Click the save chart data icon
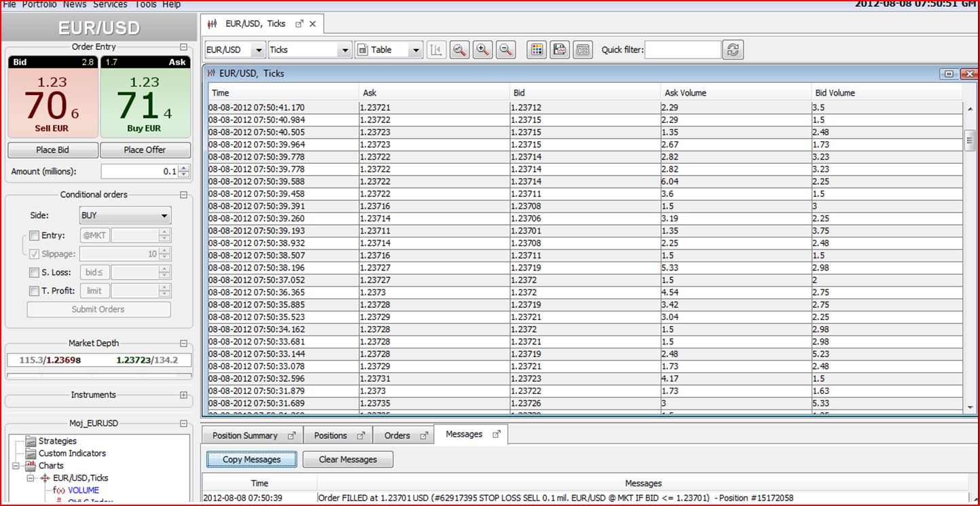 [560, 50]
